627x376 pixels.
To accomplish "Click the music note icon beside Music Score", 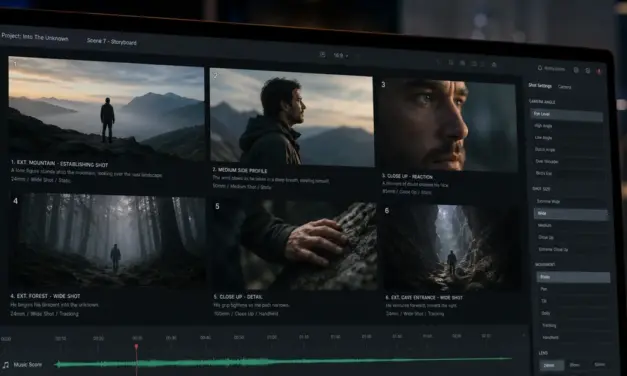I will (x=6, y=365).
